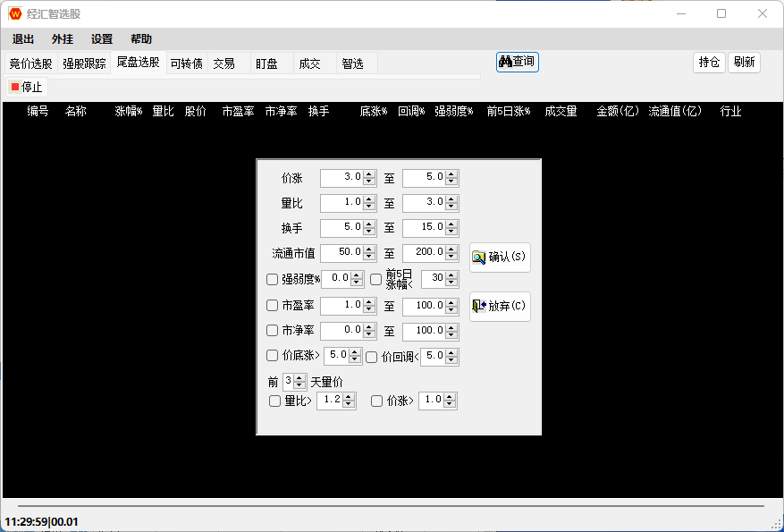Increase the 价涨 minimum value with up arrow
The image size is (784, 532).
(x=369, y=174)
